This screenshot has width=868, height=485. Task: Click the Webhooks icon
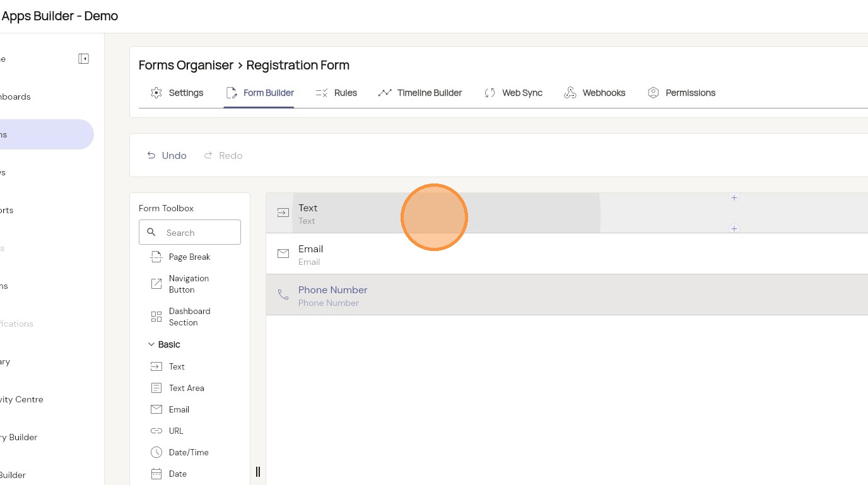coord(570,93)
